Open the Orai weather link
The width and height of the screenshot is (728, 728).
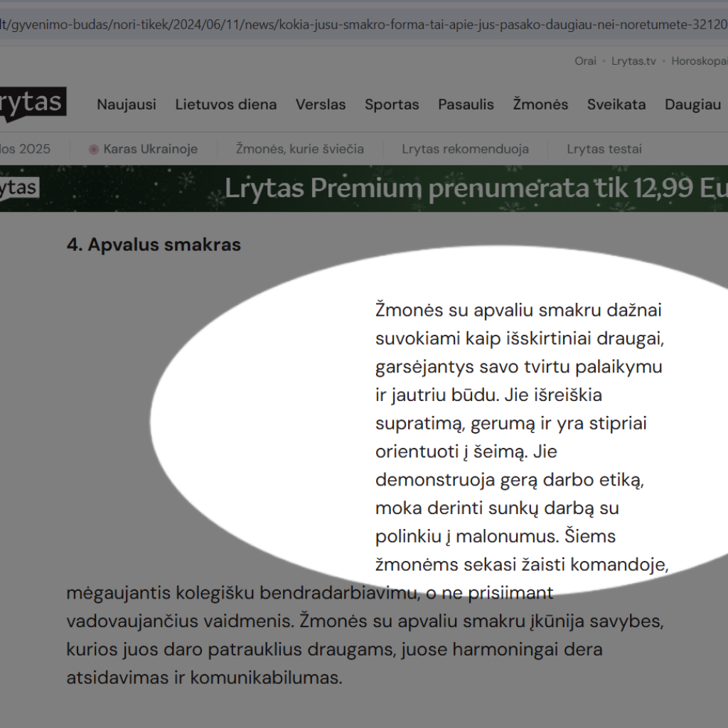click(x=585, y=61)
